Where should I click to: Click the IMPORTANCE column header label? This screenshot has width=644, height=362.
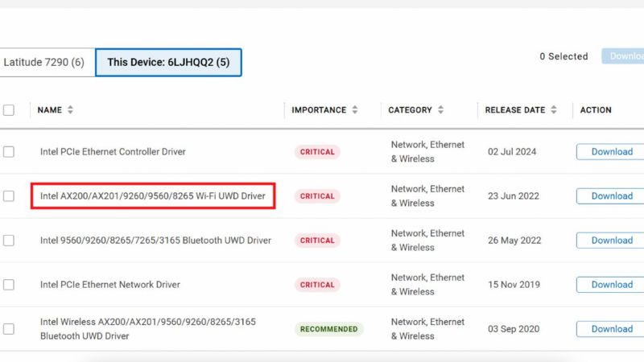319,110
